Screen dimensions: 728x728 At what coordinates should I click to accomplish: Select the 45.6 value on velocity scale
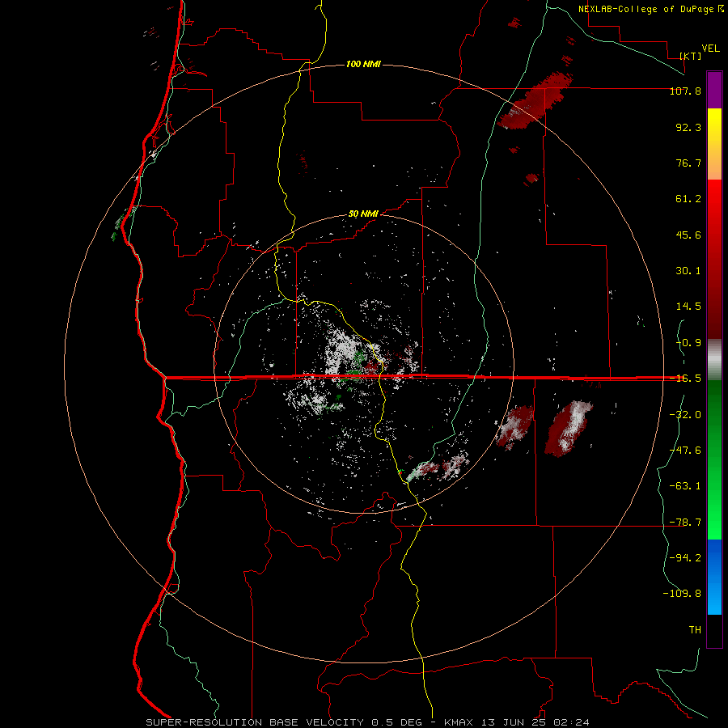(688, 235)
